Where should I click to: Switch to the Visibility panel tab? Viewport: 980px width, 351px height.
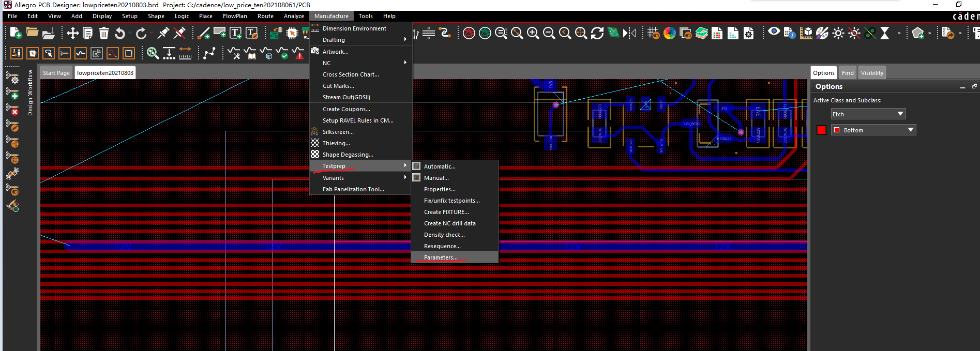tap(872, 73)
